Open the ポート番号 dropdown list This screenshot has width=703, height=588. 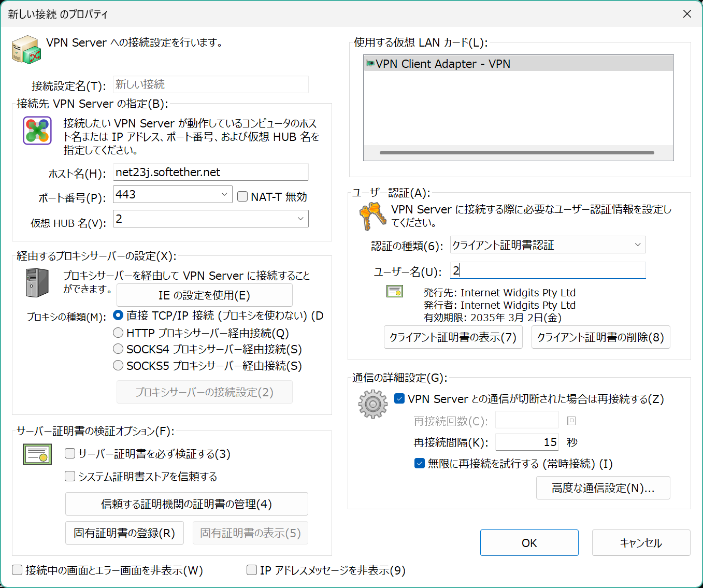point(224,194)
